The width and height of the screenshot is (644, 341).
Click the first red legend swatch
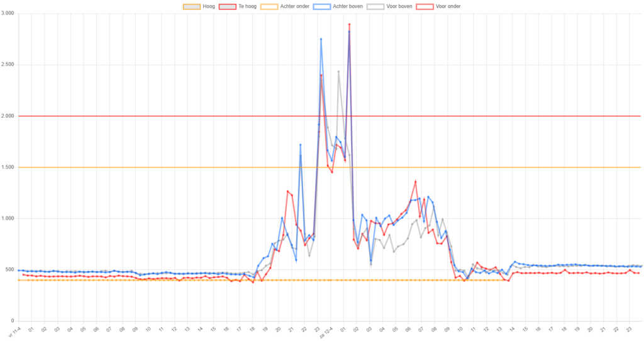coord(228,6)
